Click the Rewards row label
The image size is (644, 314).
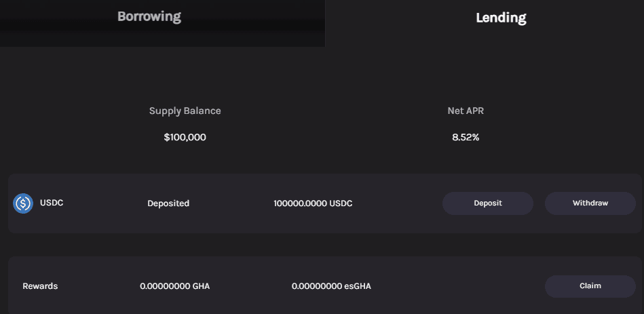click(40, 286)
